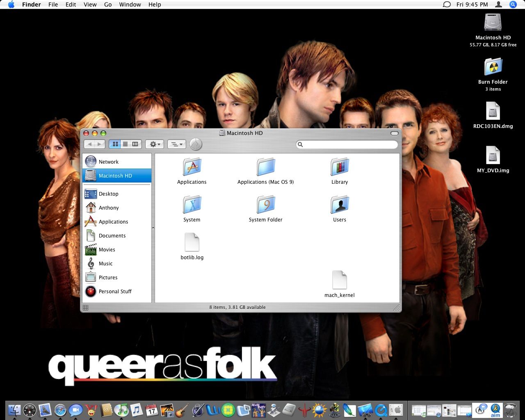Open the Trash in the Dock
525x420 pixels.
[x=511, y=410]
